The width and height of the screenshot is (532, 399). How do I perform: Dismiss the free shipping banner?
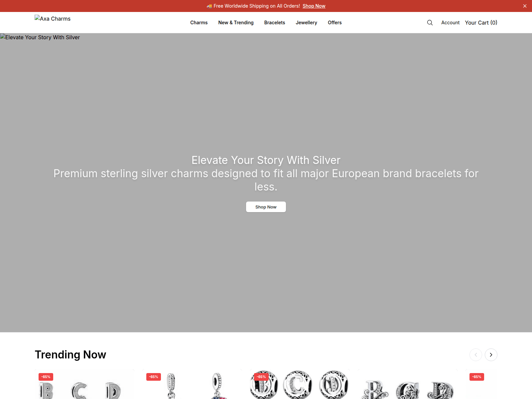[x=525, y=6]
